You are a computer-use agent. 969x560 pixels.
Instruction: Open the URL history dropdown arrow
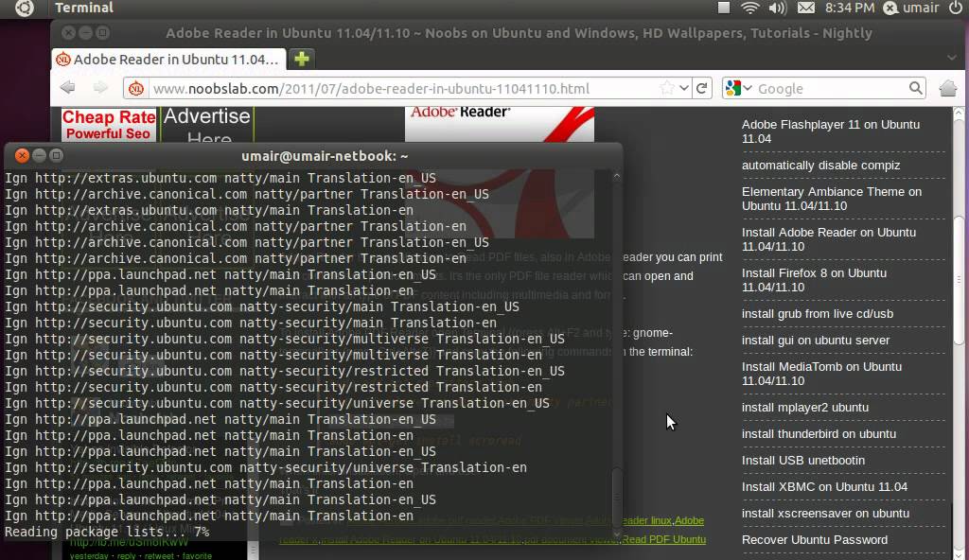pos(683,88)
